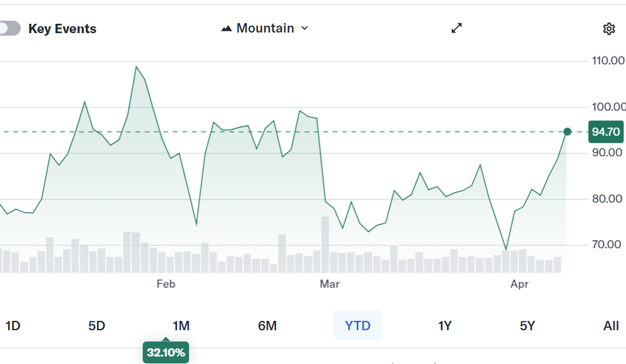626x364 pixels.
Task: Toggle the Key Events switch
Action: pyautogui.click(x=9, y=29)
